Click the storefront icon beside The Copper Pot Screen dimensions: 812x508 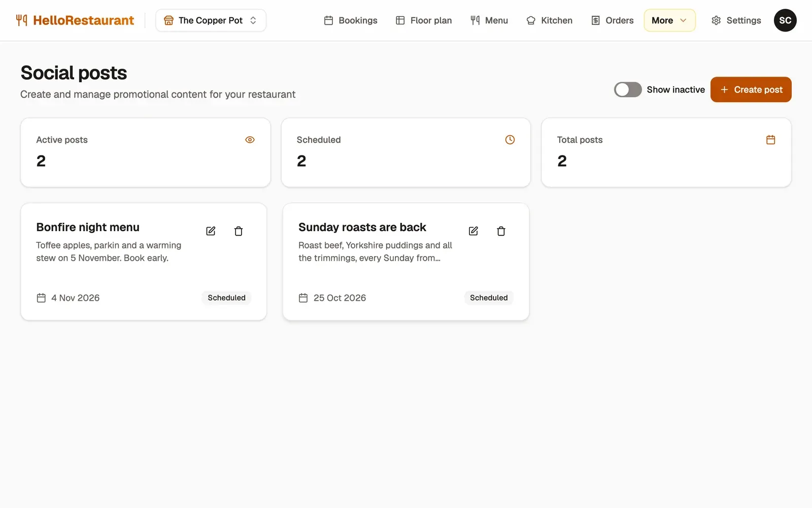coord(168,20)
